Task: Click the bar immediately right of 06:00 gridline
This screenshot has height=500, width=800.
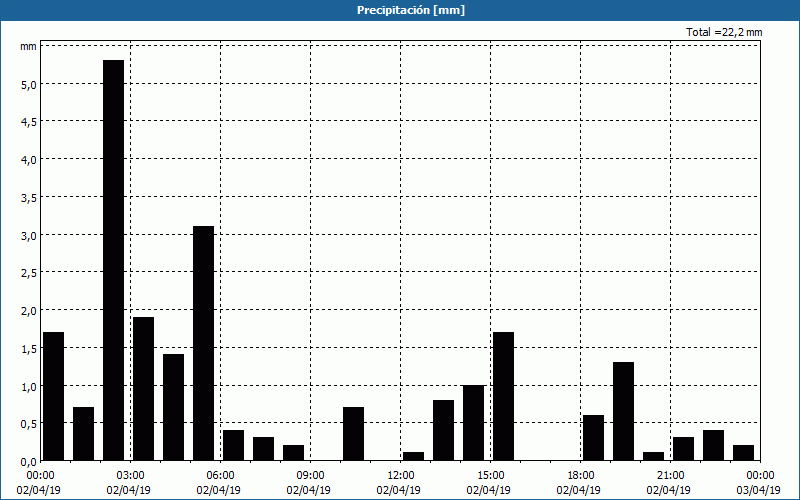Action: pos(234,445)
